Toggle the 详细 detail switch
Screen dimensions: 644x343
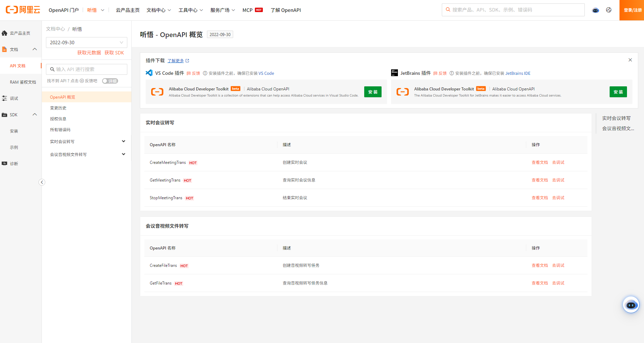(x=110, y=81)
